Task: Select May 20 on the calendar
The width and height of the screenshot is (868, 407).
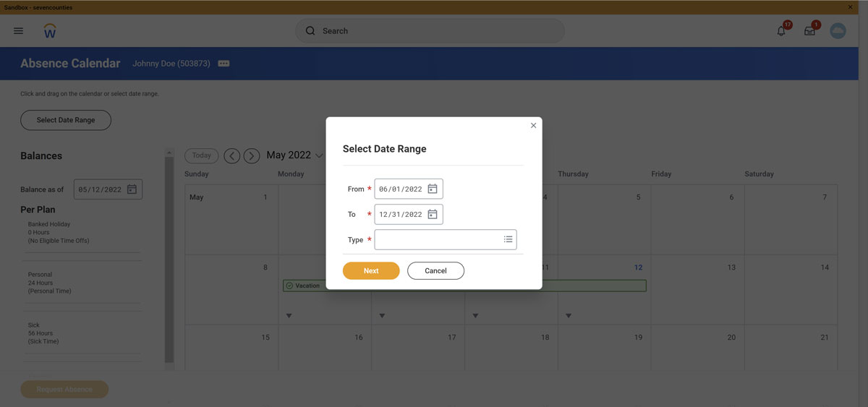Action: tap(697, 348)
